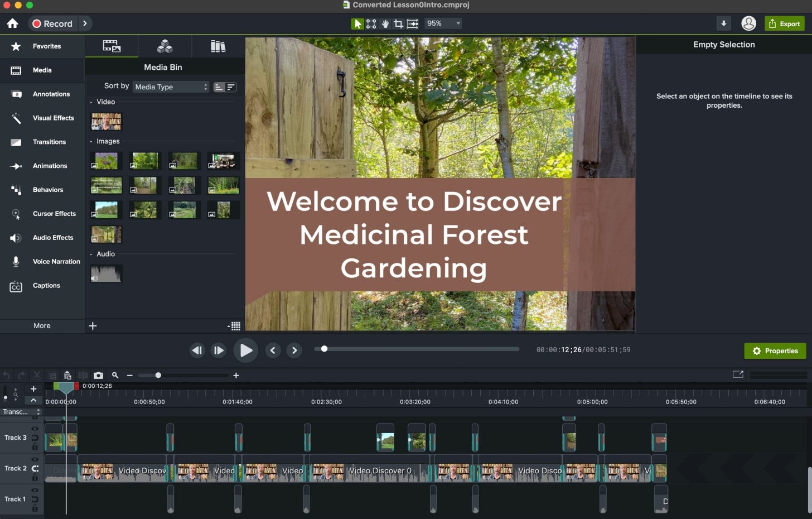Click the Paste clipboard icon
This screenshot has height=519, width=812.
click(67, 376)
